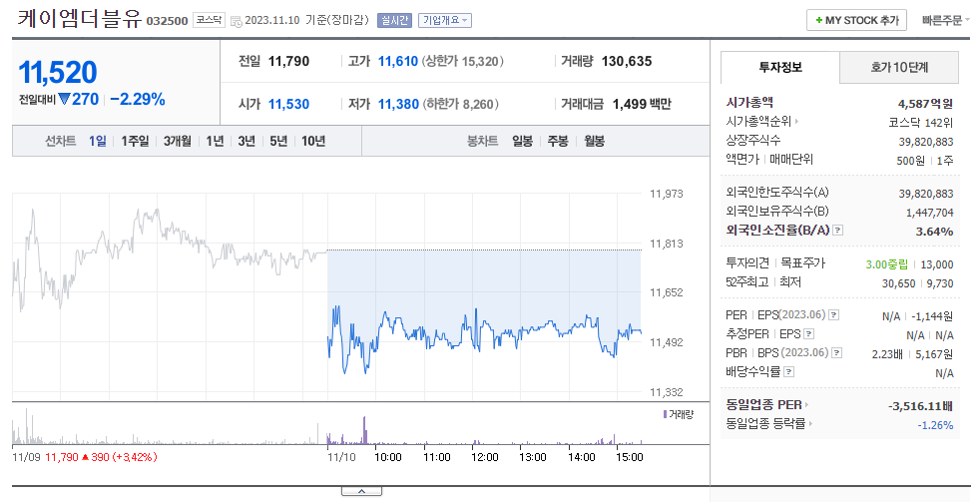Select the 5년 line chart period
The width and height of the screenshot is (980, 502).
point(278,142)
